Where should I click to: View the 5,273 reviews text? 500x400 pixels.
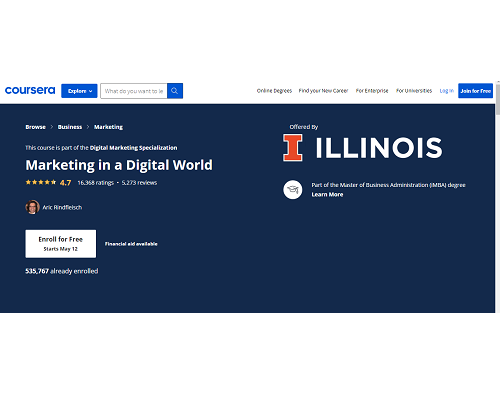(139, 183)
